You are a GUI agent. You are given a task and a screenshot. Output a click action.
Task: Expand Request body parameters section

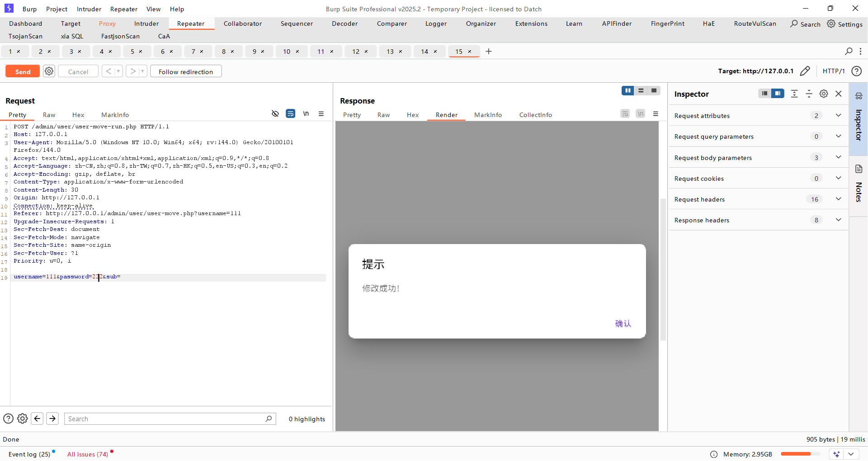838,157
